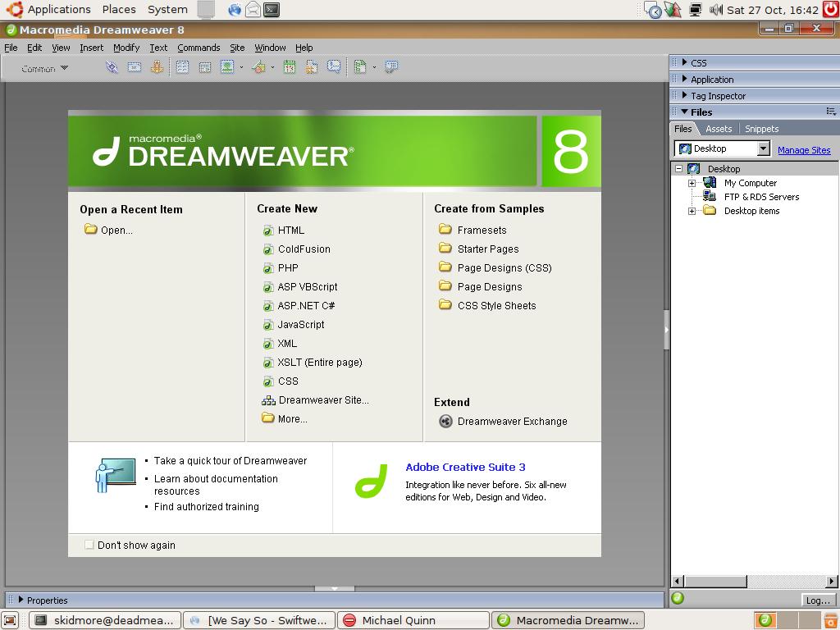840x630 pixels.
Task: Click the Hyperlink icon in Insert bar
Action: click(112, 67)
